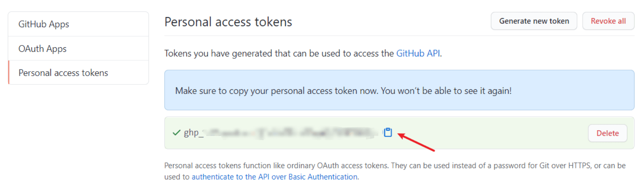Delete the newly generated token
This screenshot has width=644, height=187.
[607, 133]
